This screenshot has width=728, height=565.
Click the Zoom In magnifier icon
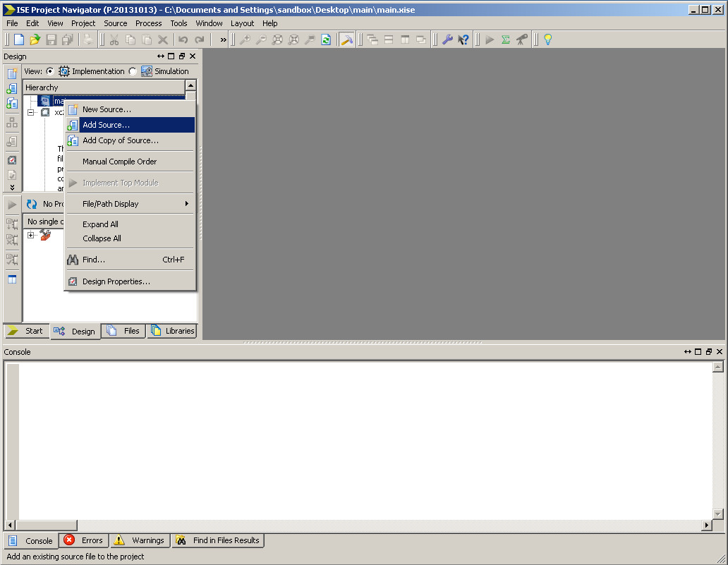pos(245,40)
